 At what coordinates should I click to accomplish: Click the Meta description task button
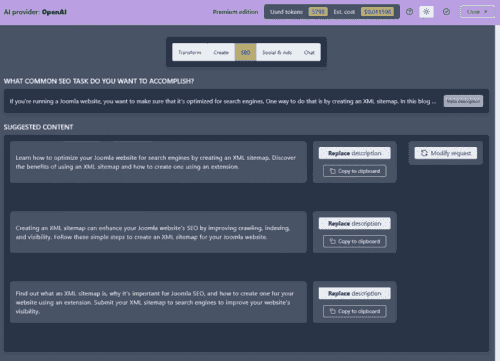[x=463, y=101]
